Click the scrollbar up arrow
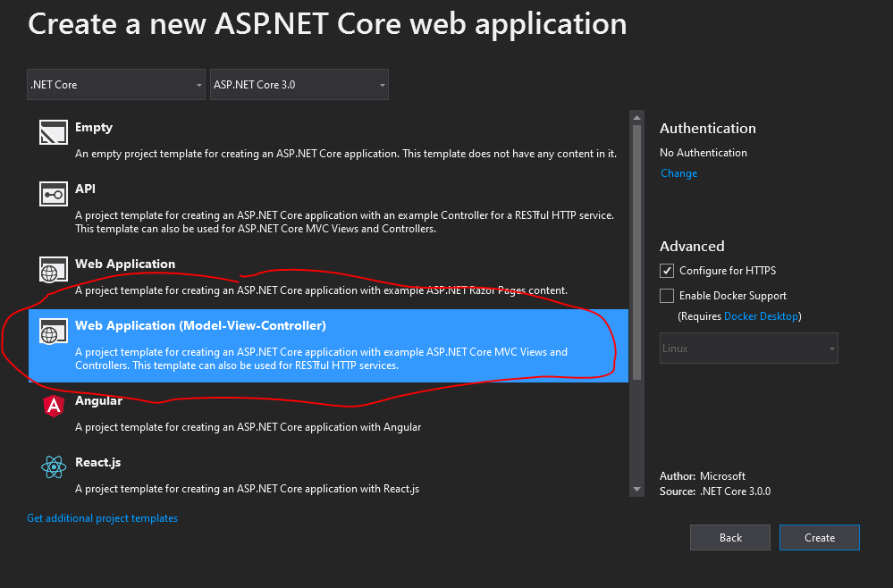893x588 pixels. click(636, 115)
